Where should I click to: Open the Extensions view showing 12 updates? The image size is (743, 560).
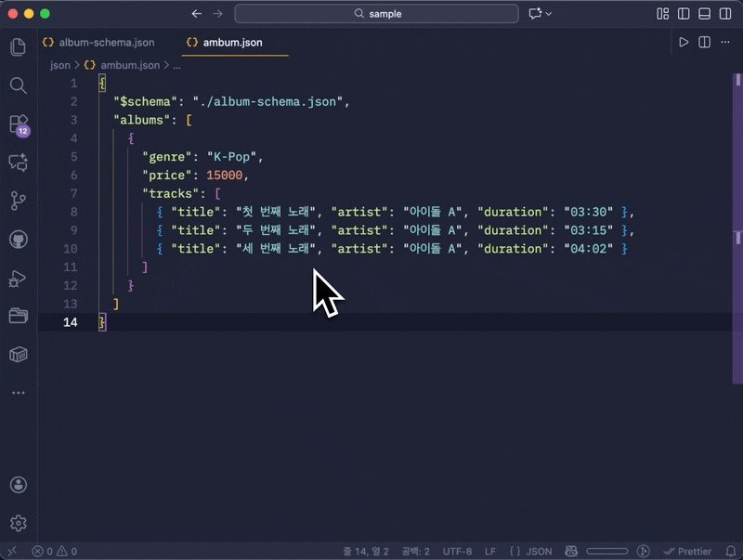pos(19,124)
